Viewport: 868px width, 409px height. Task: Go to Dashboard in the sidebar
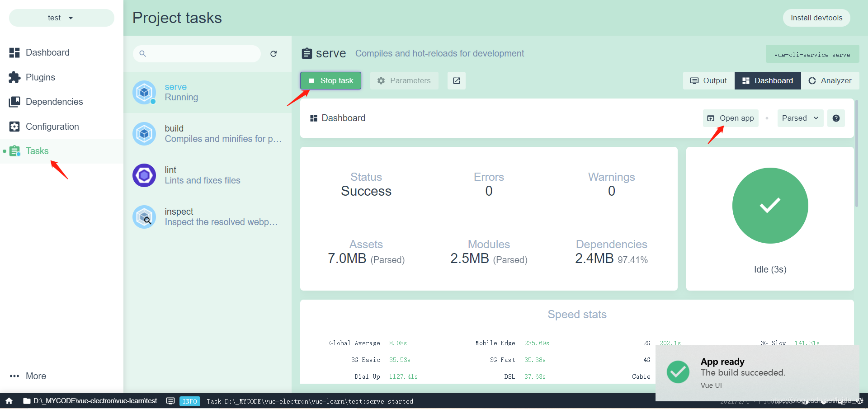(61, 52)
